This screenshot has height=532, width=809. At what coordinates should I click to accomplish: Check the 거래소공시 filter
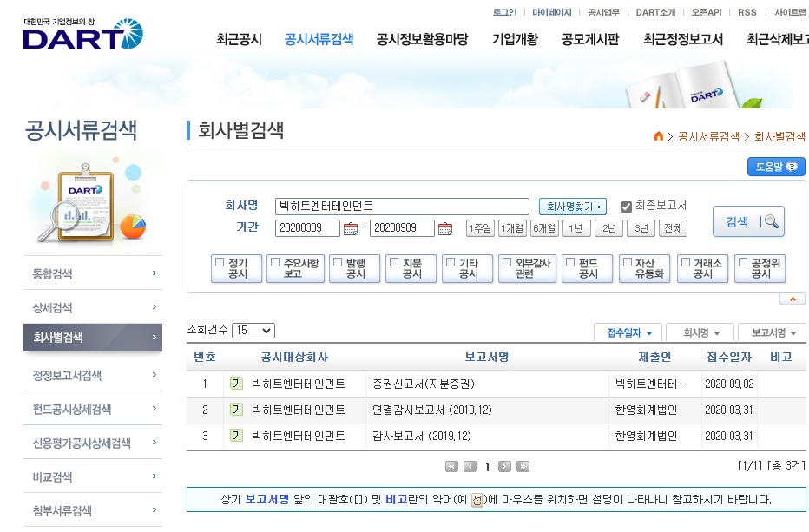pos(686,262)
